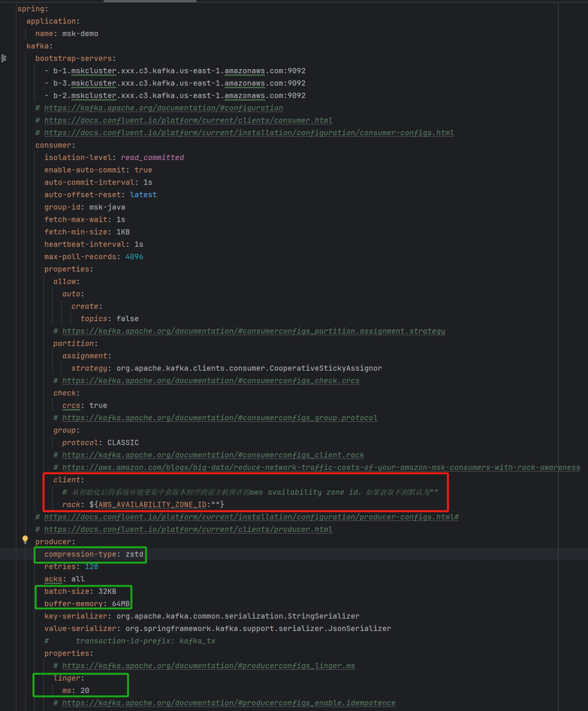The height and width of the screenshot is (711, 588).
Task: Open the confluent producer-configs.html# link
Action: pos(252,517)
